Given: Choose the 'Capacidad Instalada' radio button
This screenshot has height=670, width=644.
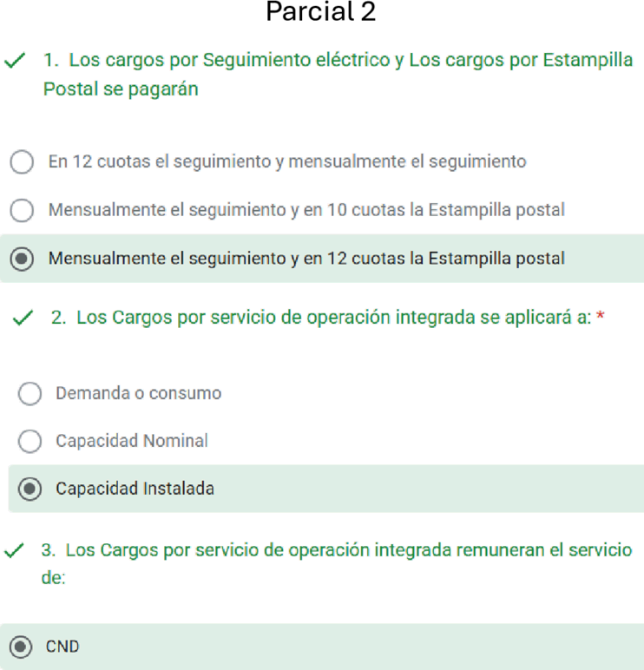Looking at the screenshot, I should (x=30, y=489).
